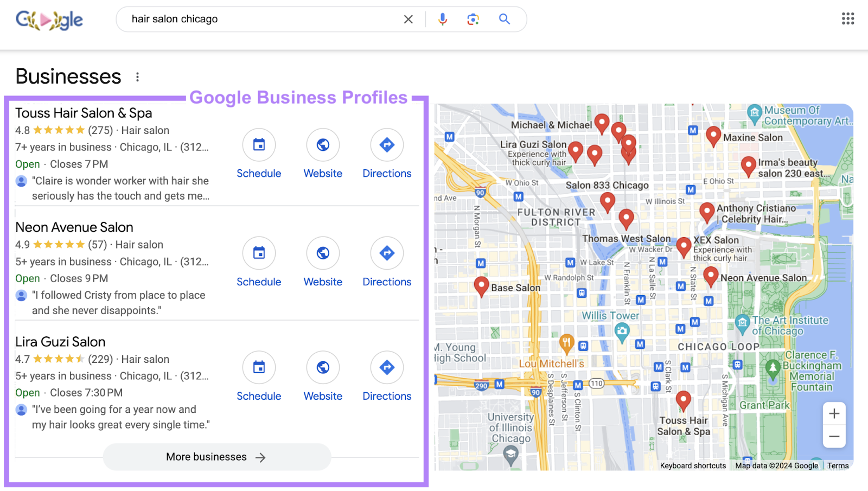Image resolution: width=868 pixels, height=491 pixels.
Task: Click the Keyboard shortcuts link
Action: pos(692,466)
